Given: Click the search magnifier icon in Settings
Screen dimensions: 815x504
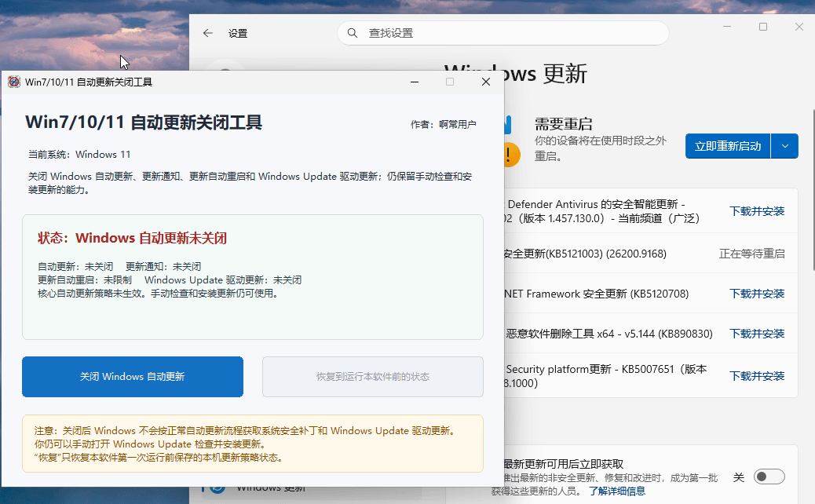Looking at the screenshot, I should 353,33.
